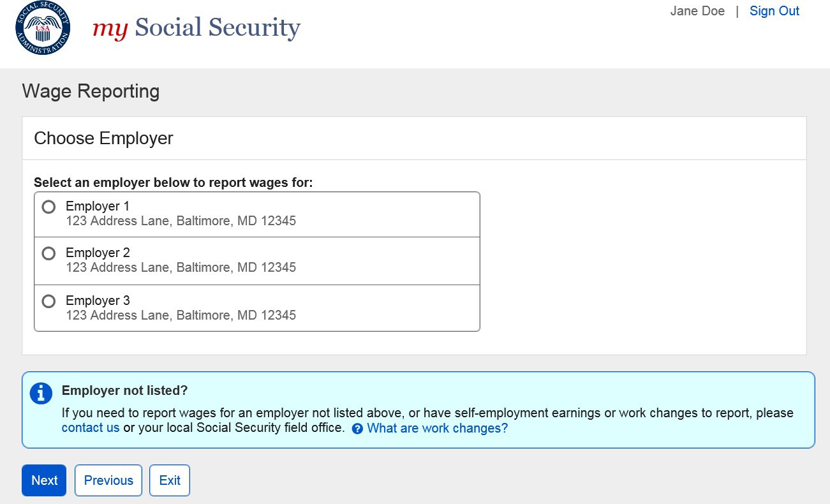Viewport: 830px width, 504px height.
Task: Click the Exit button
Action: click(170, 480)
